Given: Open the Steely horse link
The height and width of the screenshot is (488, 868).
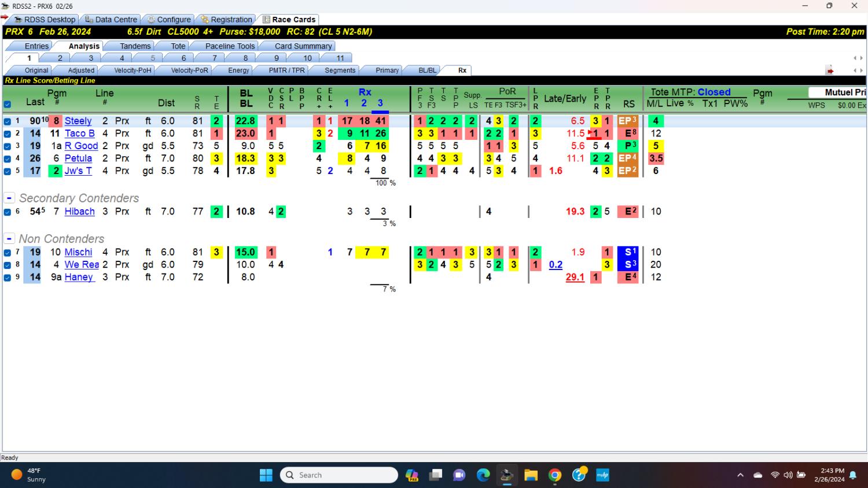Looking at the screenshot, I should [78, 121].
